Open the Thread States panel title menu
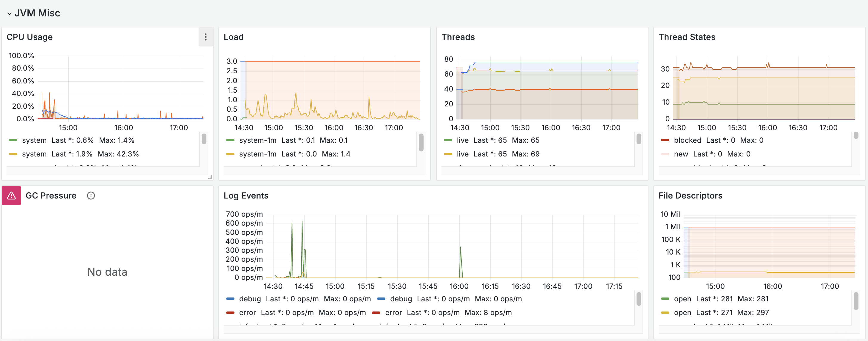This screenshot has height=341, width=868. (x=687, y=37)
